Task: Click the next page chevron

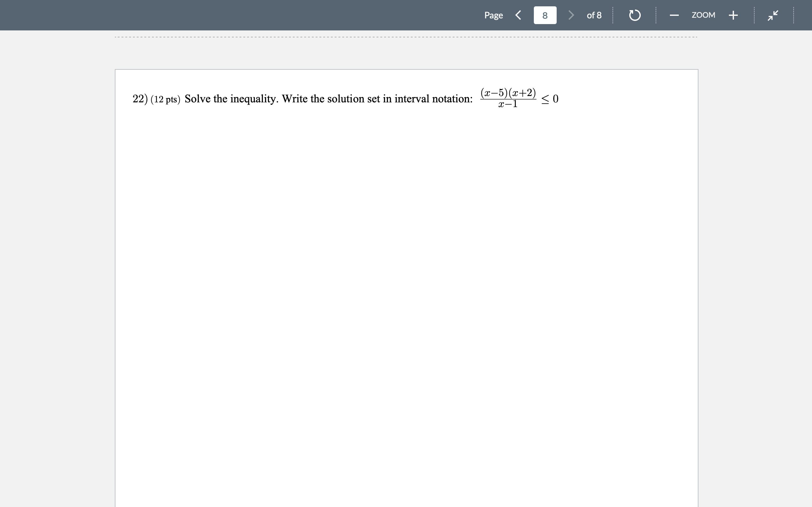Action: point(571,15)
